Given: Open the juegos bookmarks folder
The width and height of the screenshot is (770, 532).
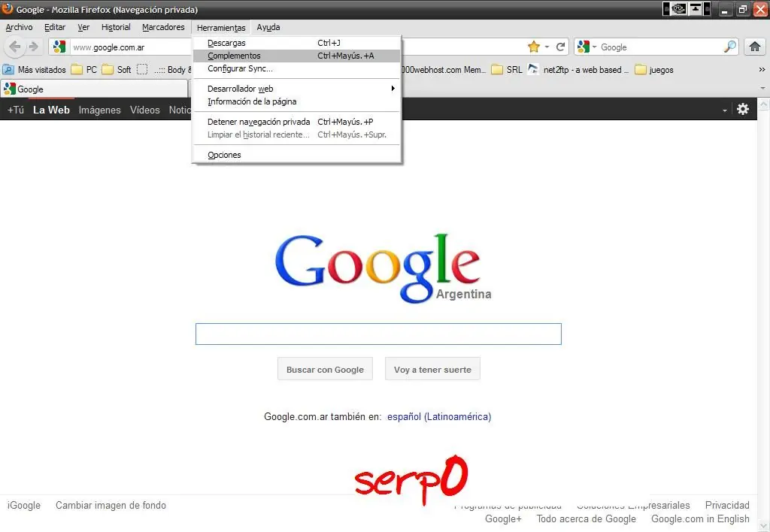Looking at the screenshot, I should tap(654, 70).
